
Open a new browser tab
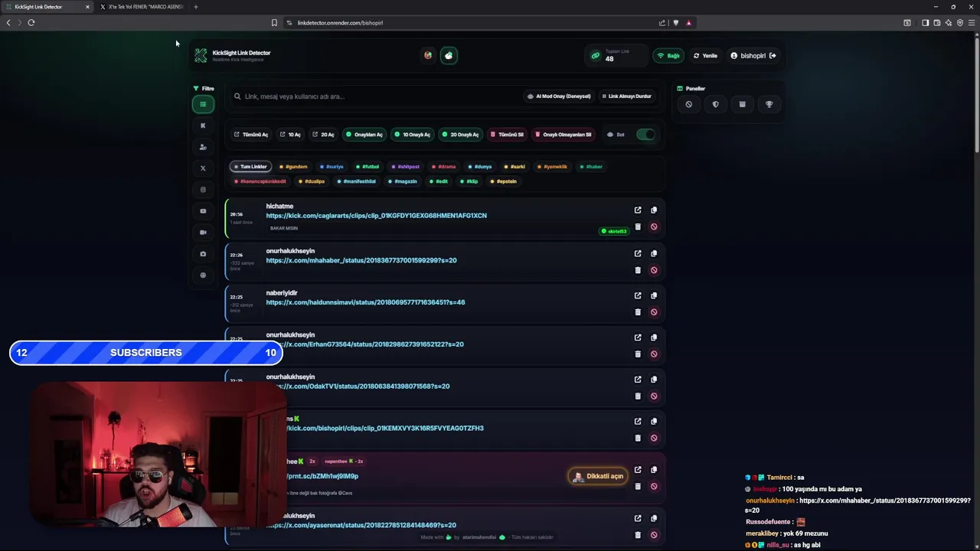click(x=195, y=7)
